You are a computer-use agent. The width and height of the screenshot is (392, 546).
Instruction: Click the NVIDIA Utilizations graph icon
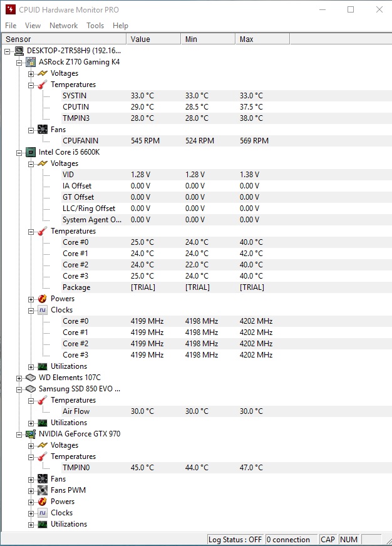coord(43,524)
